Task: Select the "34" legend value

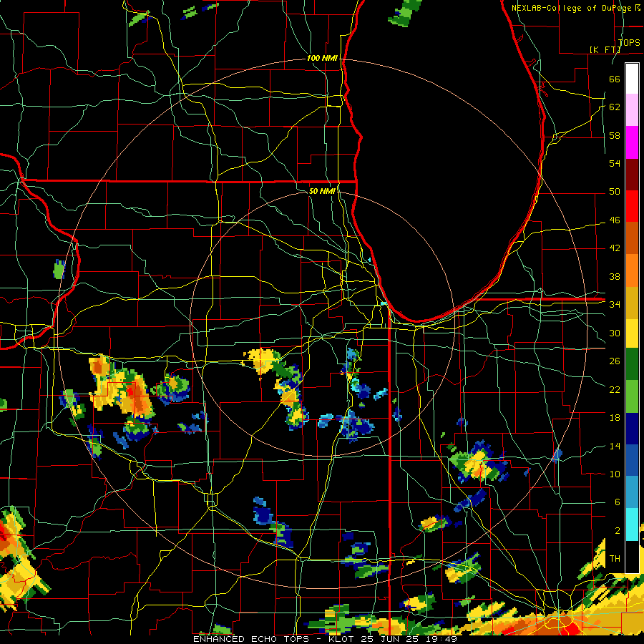Action: [x=615, y=304]
